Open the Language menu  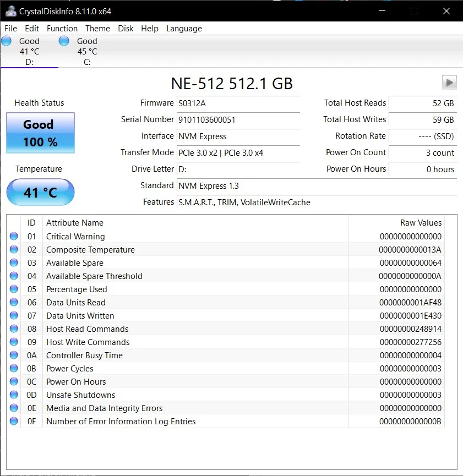click(184, 29)
